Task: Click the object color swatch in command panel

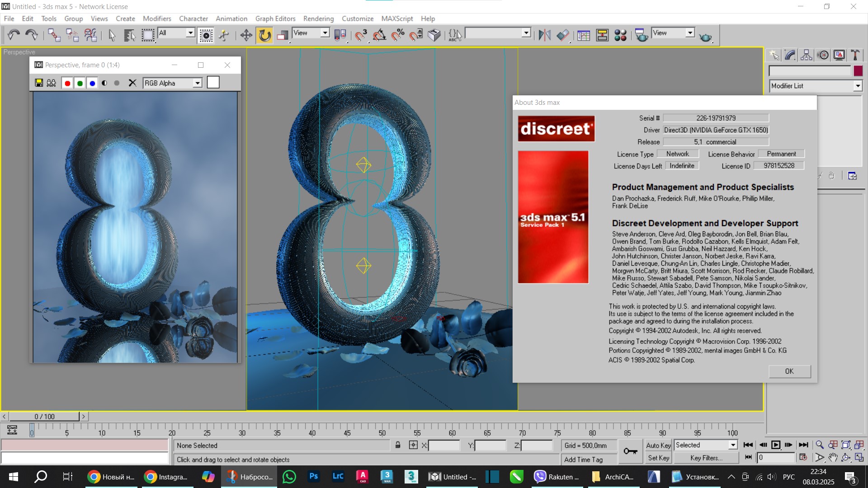Action: point(858,71)
